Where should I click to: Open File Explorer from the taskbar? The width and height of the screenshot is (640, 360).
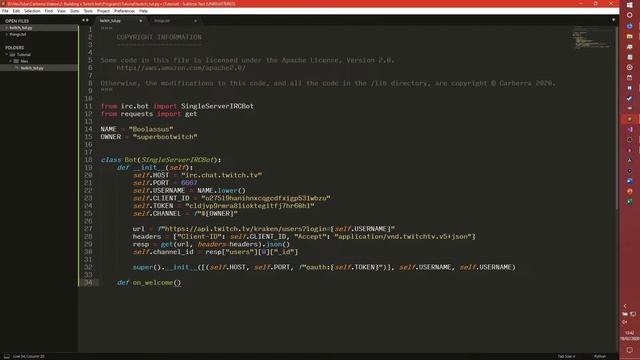click(x=629, y=36)
